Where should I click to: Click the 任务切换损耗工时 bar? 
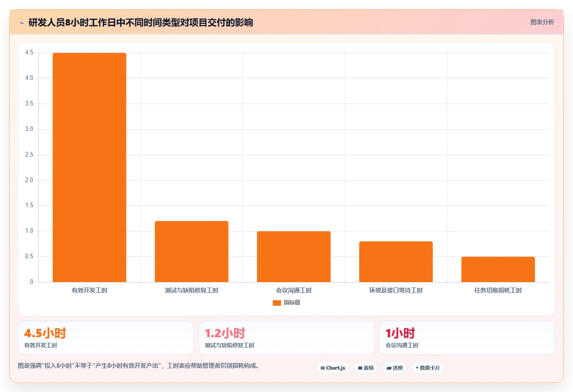click(498, 269)
